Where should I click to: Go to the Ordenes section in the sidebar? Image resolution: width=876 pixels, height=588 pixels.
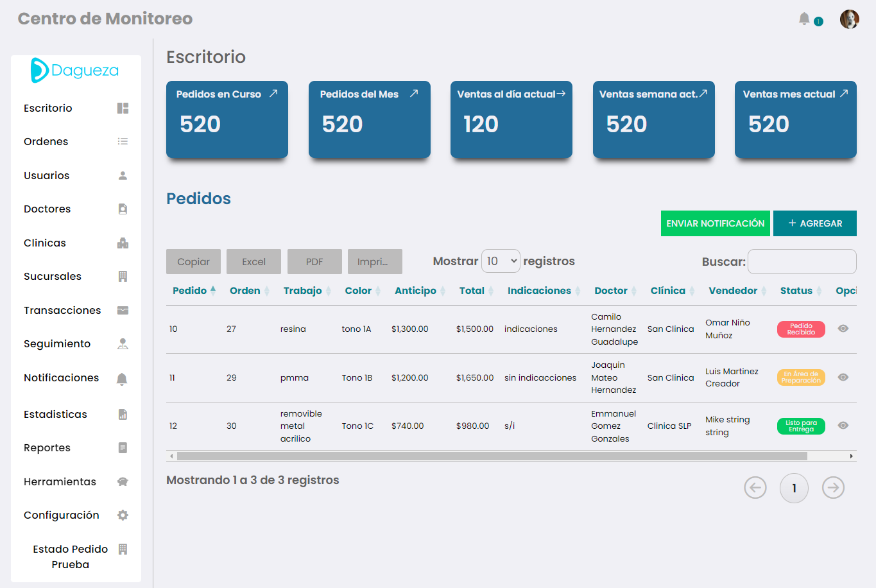45,141
